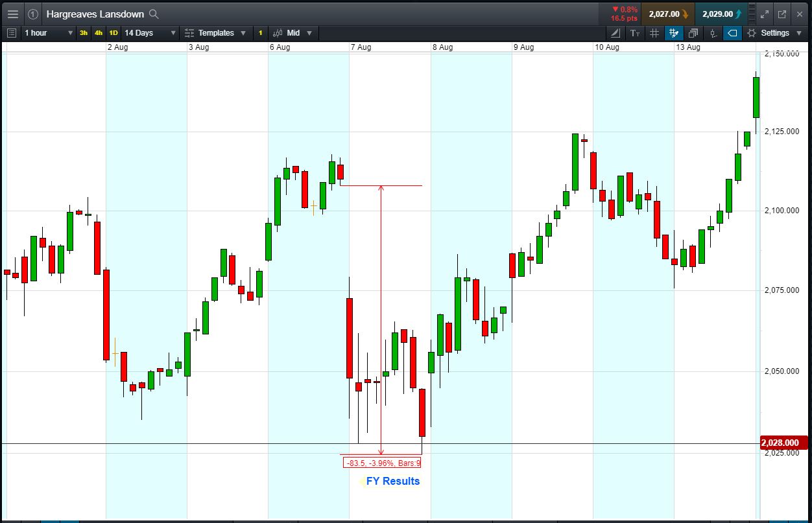
Task: Click the 2,125.000 price axis label
Action: [781, 132]
